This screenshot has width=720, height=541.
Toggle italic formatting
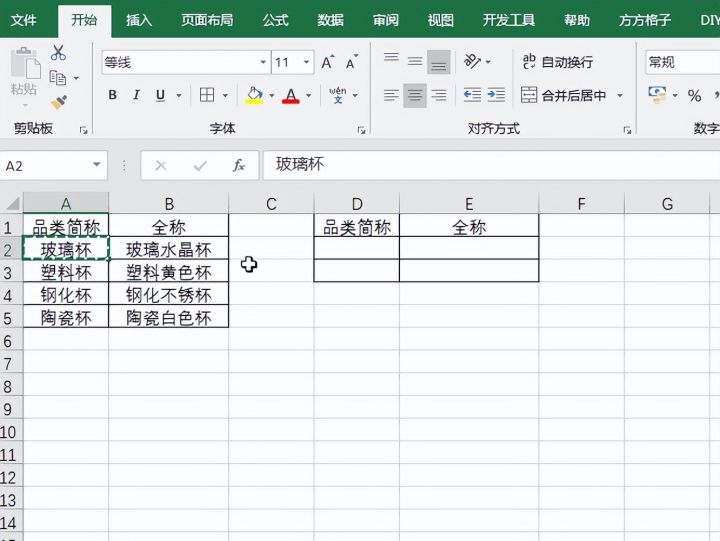pos(136,95)
